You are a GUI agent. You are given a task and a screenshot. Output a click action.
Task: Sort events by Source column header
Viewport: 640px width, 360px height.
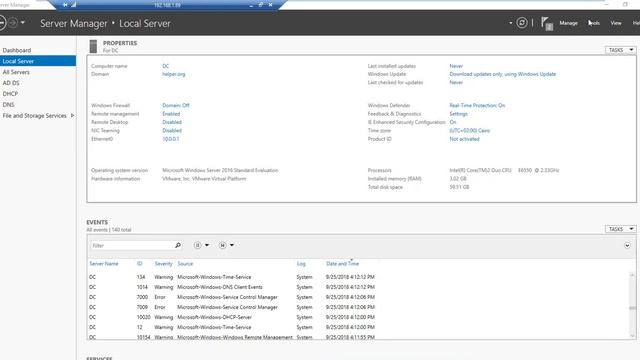pyautogui.click(x=185, y=264)
